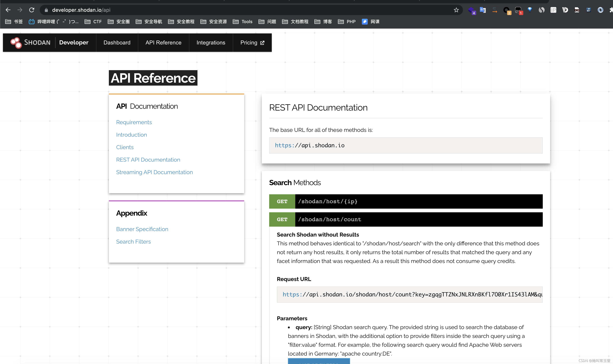613x364 pixels.
Task: Bookmark this page with the star icon
Action: 456,10
